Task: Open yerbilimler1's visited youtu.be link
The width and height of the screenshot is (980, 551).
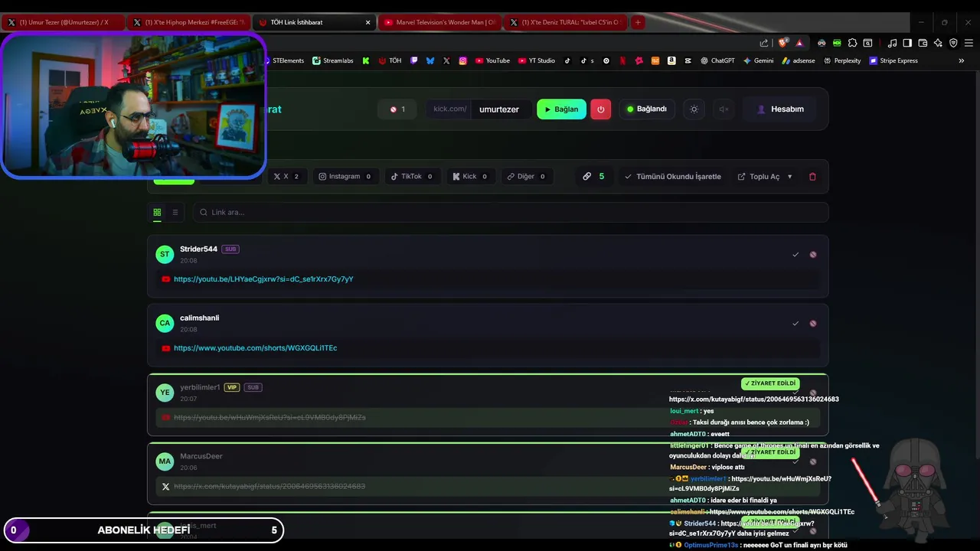Action: (x=269, y=417)
